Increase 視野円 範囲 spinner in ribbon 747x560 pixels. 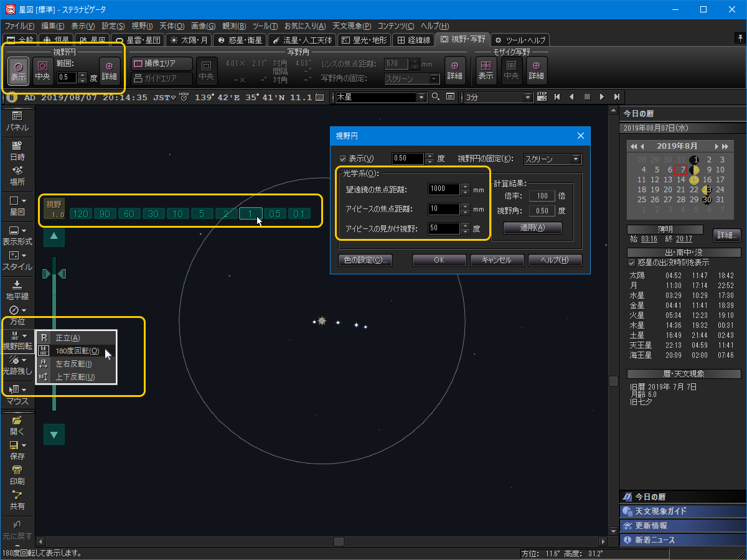(x=82, y=75)
